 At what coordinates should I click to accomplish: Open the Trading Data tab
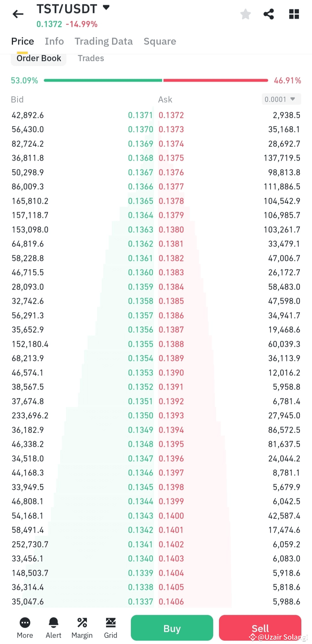(104, 41)
